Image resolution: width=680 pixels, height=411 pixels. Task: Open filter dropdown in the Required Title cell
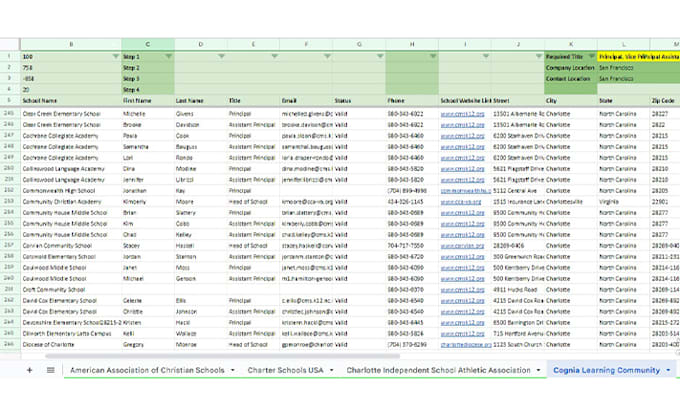592,56
